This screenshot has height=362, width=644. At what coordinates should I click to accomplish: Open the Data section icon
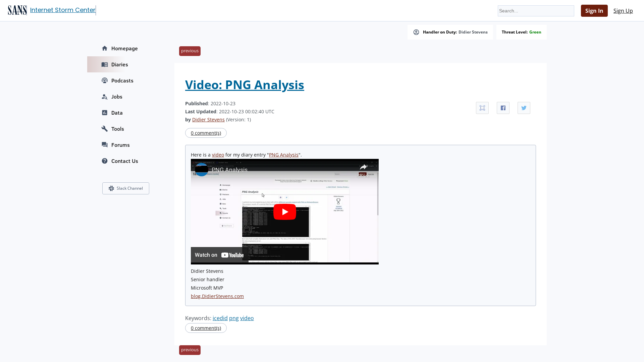tap(104, 113)
